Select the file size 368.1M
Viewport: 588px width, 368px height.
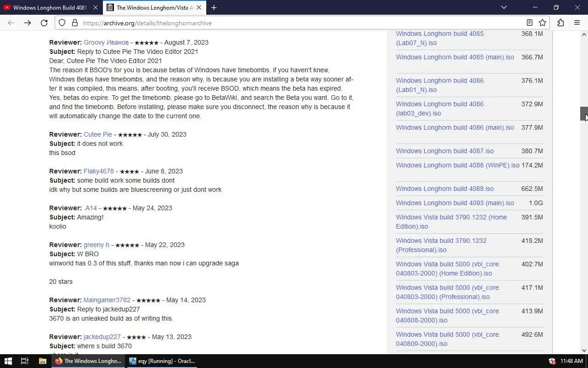click(x=532, y=34)
